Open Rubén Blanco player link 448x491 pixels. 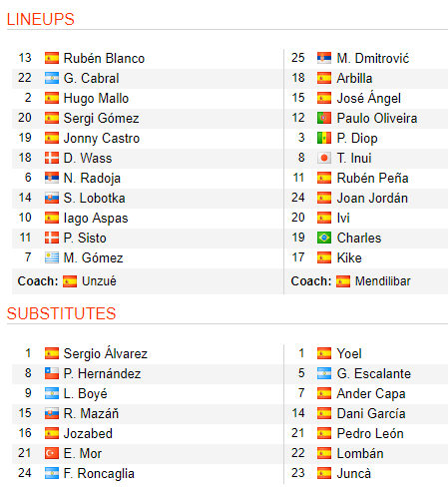click(104, 58)
